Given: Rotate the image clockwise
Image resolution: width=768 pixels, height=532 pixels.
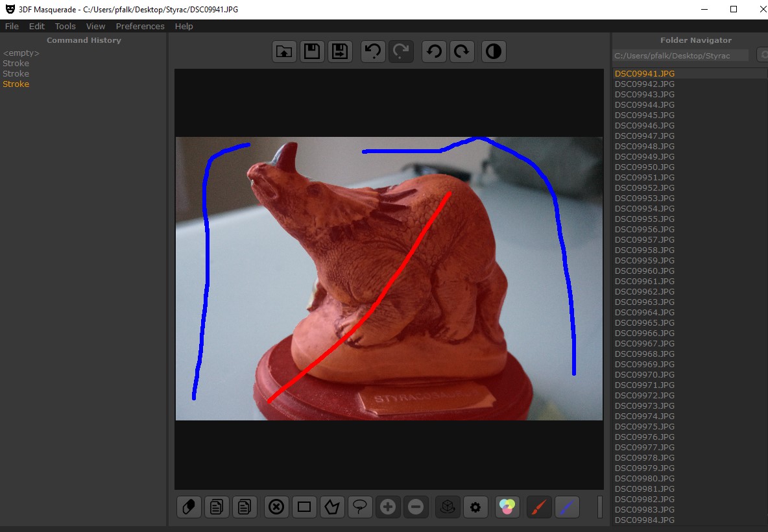Looking at the screenshot, I should pyautogui.click(x=462, y=52).
